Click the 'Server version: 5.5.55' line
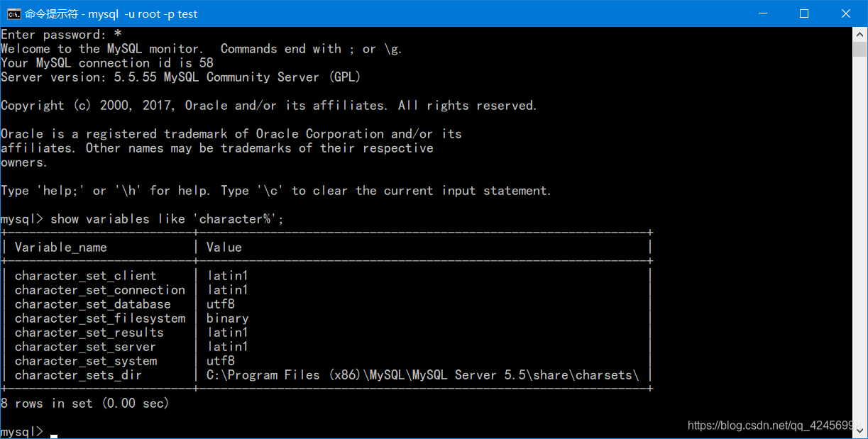Image resolution: width=868 pixels, height=439 pixels. (x=181, y=77)
